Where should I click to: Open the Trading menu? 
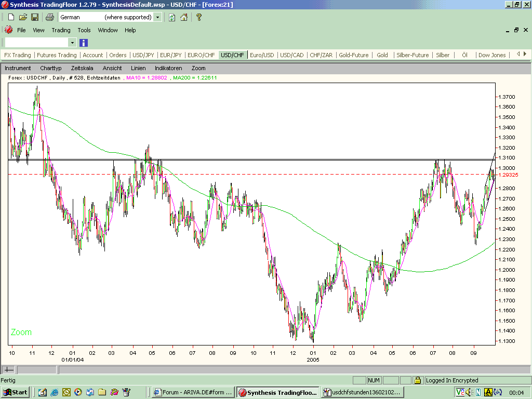tap(61, 30)
